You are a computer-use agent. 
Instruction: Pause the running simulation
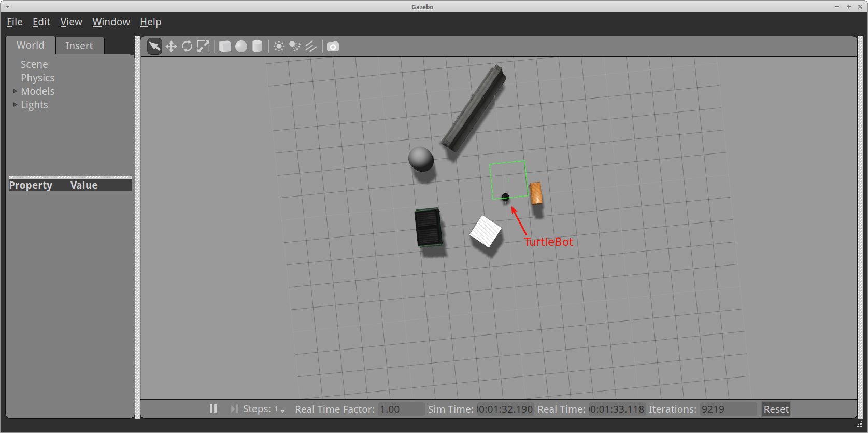point(213,409)
